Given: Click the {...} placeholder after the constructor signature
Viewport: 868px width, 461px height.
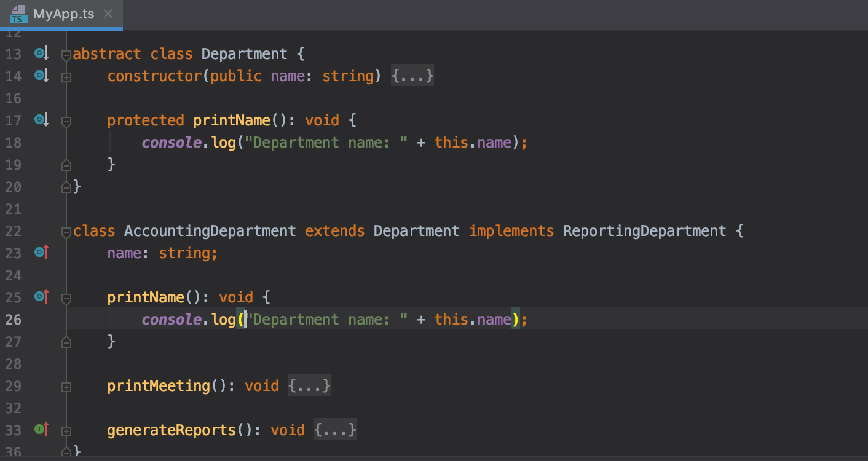Looking at the screenshot, I should (412, 76).
